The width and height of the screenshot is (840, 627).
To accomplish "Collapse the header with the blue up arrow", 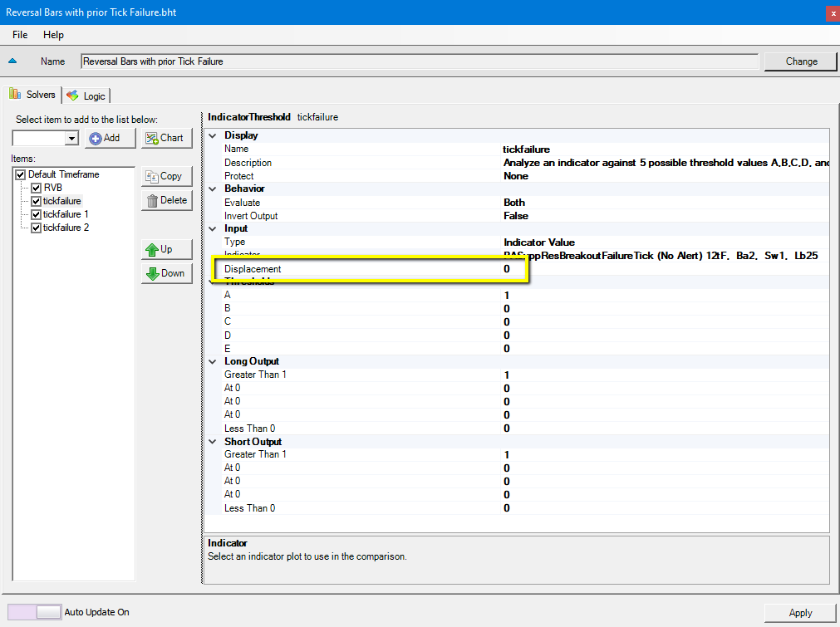I will click(x=12, y=61).
